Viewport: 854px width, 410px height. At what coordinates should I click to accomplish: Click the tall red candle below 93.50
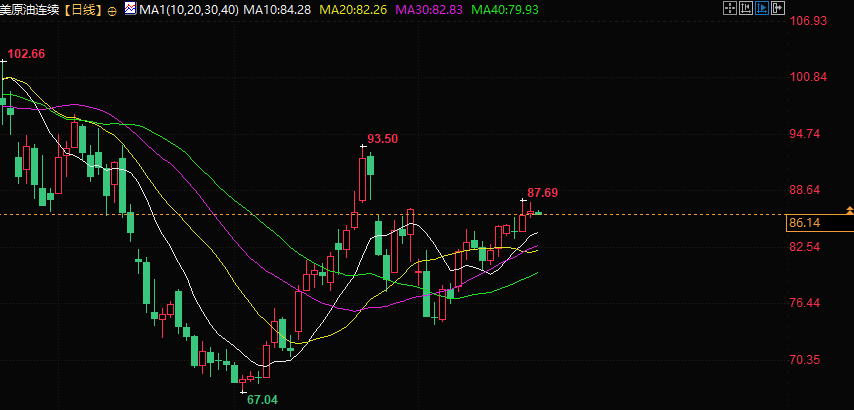pyautogui.click(x=363, y=179)
